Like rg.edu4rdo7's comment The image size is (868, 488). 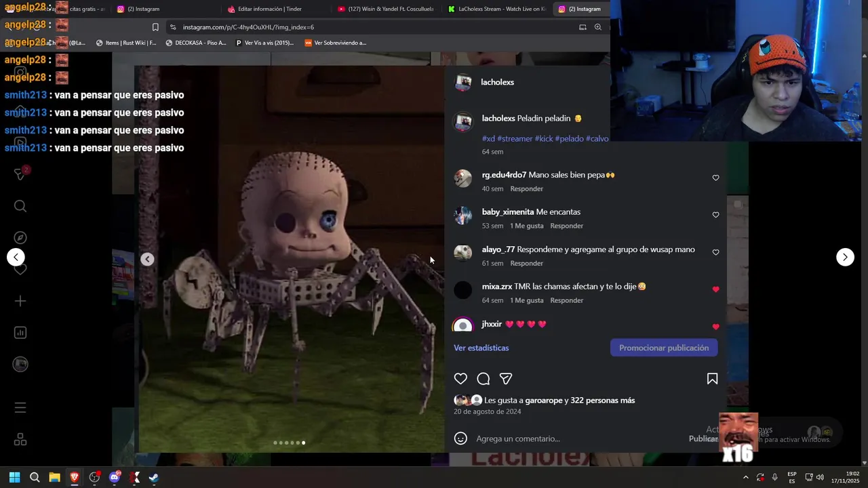[715, 178]
